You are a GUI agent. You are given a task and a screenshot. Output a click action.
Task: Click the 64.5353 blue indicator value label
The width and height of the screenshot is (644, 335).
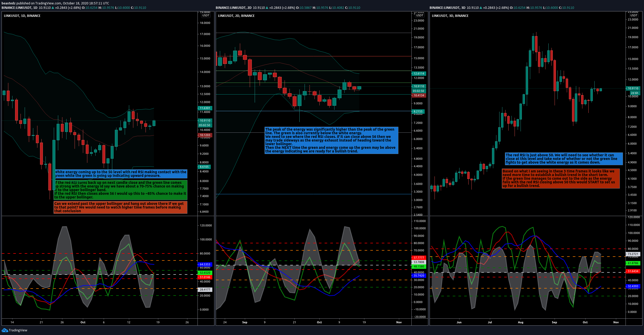[x=205, y=264]
